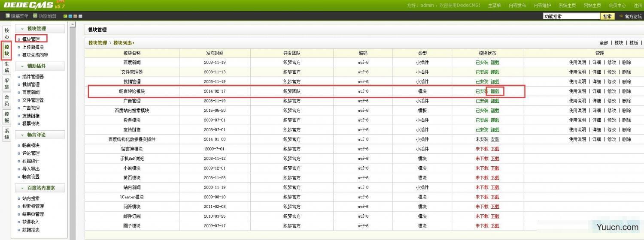The width and height of the screenshot is (644, 240).
Task: Open the 功能地图 function map icon
Action: 35,16
